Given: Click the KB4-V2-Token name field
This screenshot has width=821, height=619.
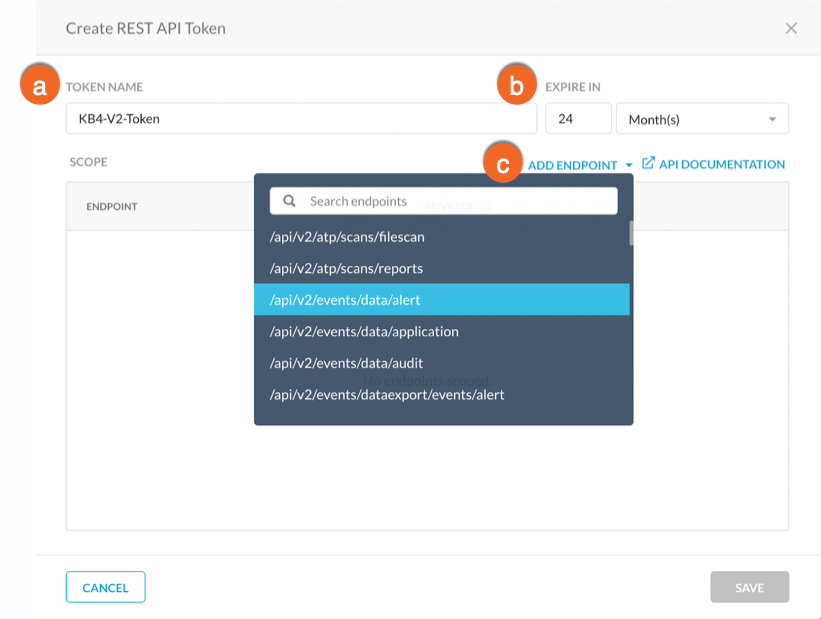Looking at the screenshot, I should point(300,118).
